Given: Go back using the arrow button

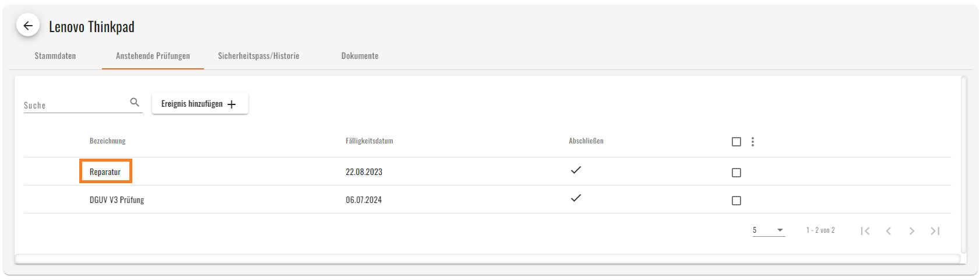Looking at the screenshot, I should (28, 26).
